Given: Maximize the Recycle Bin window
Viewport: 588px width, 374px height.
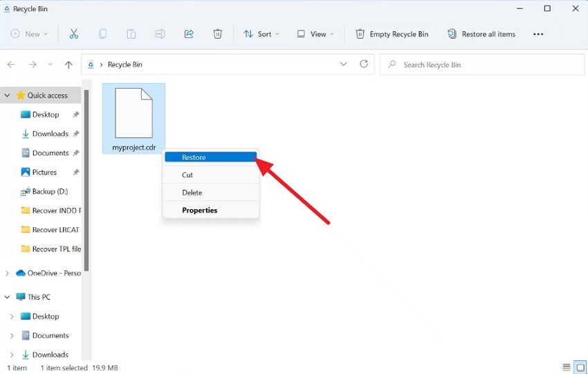Looking at the screenshot, I should tap(547, 8).
